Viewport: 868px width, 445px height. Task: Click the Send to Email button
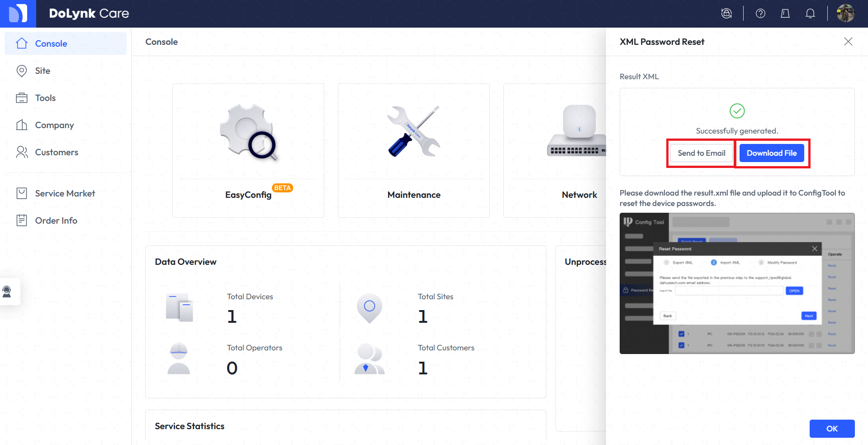coord(702,153)
